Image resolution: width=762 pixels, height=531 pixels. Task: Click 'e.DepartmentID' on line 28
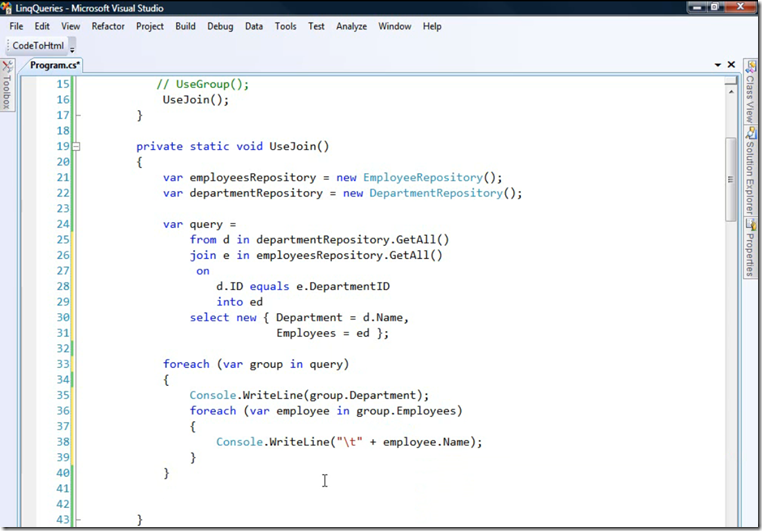(343, 286)
